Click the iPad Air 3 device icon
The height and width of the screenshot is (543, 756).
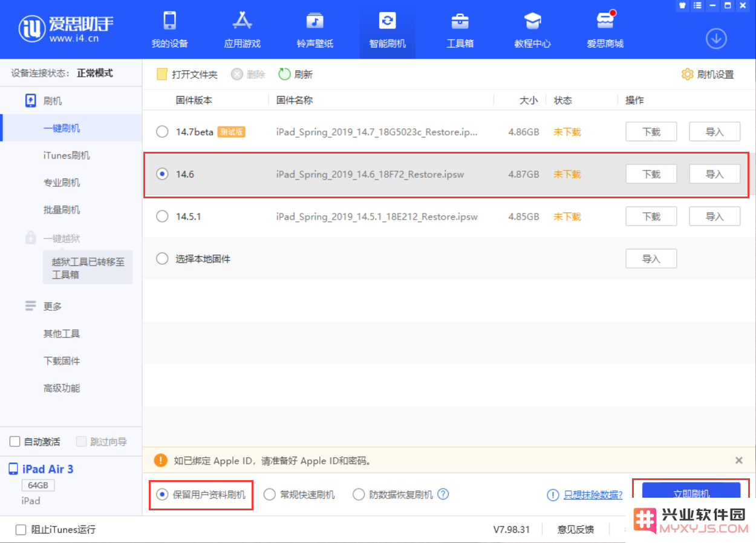pyautogui.click(x=13, y=469)
